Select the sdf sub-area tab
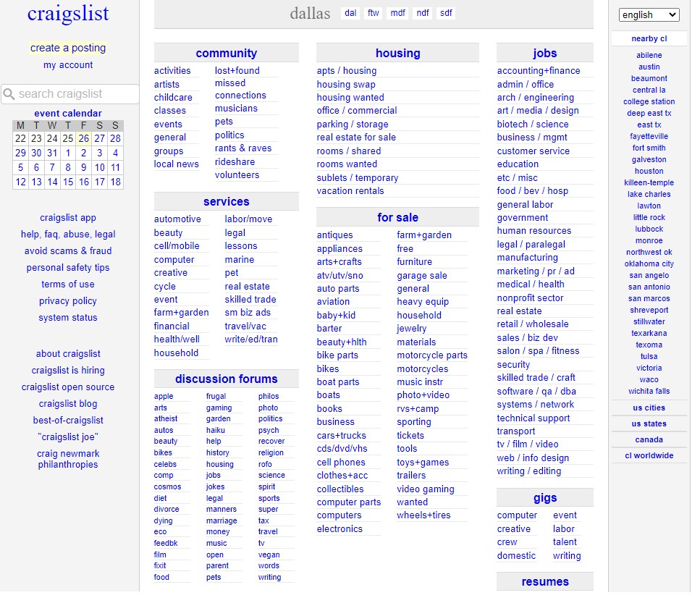Image resolution: width=700 pixels, height=603 pixels. click(x=446, y=13)
